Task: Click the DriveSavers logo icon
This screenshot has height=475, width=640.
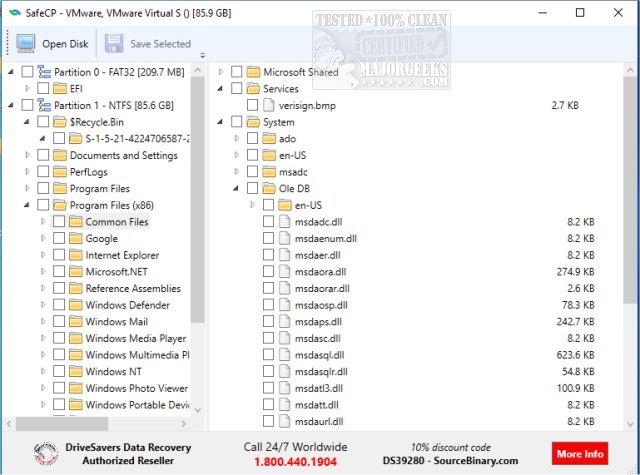Action: 46,454
